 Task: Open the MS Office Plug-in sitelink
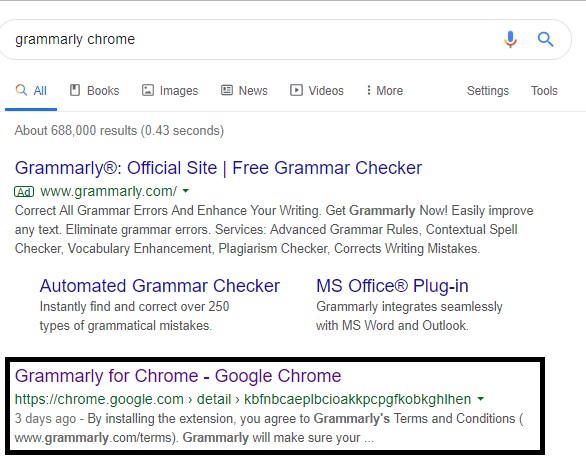[x=392, y=286]
